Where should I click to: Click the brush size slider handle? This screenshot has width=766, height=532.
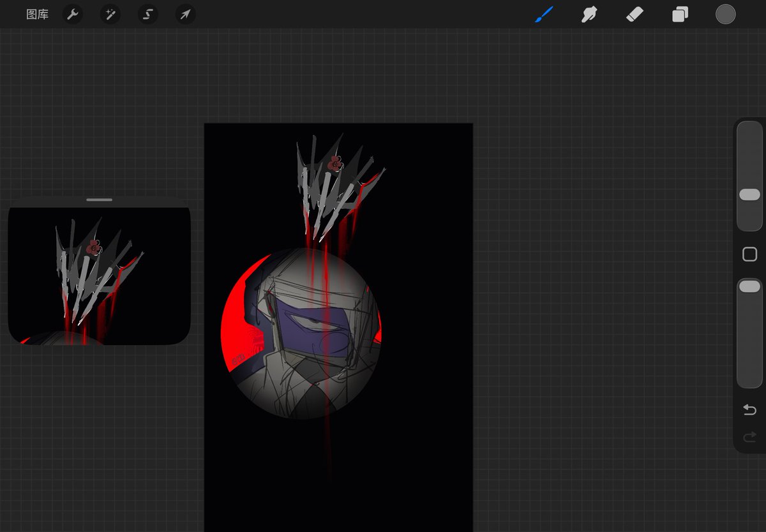coord(749,195)
